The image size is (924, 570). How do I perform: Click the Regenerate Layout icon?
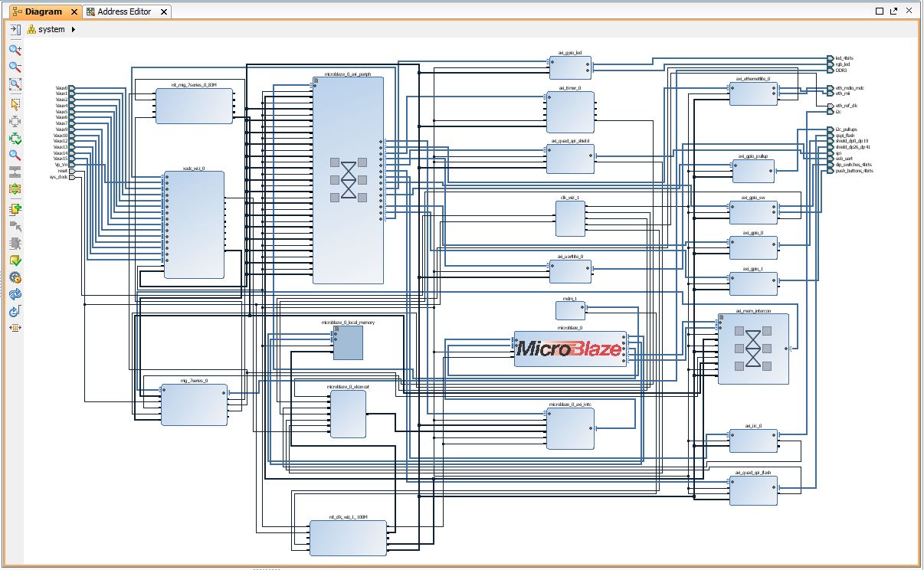(x=15, y=295)
